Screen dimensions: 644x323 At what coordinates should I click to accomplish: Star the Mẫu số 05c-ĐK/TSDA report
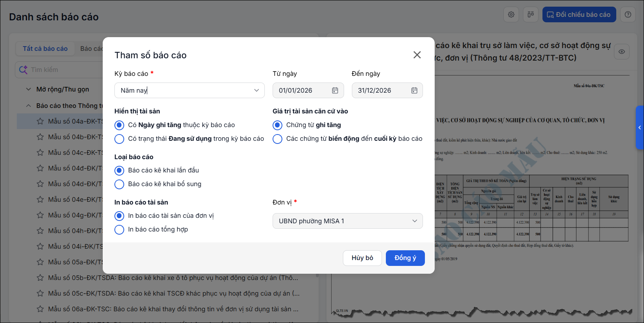40,293
